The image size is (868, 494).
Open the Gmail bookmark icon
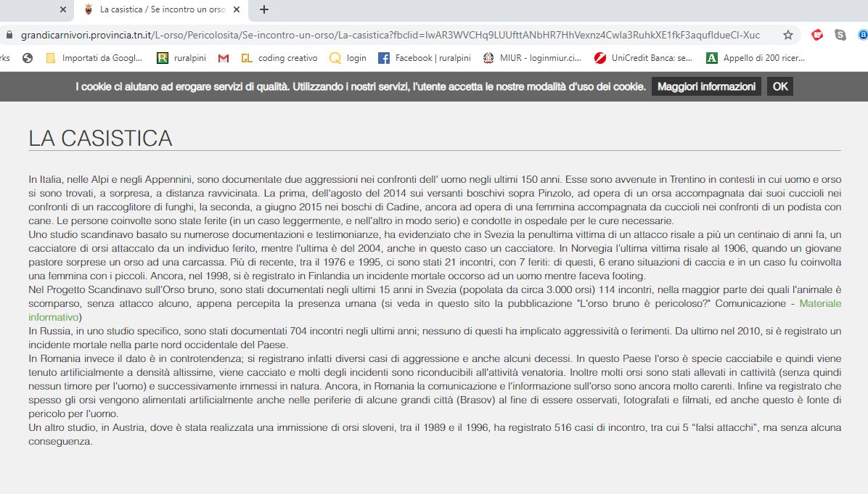click(x=224, y=58)
